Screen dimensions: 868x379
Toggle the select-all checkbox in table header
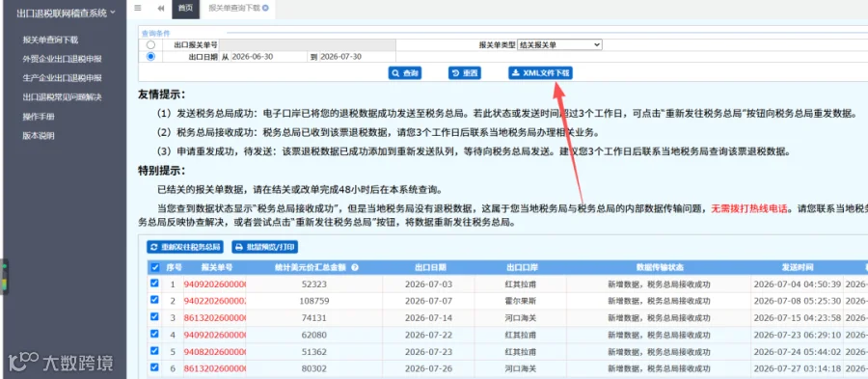coord(155,267)
